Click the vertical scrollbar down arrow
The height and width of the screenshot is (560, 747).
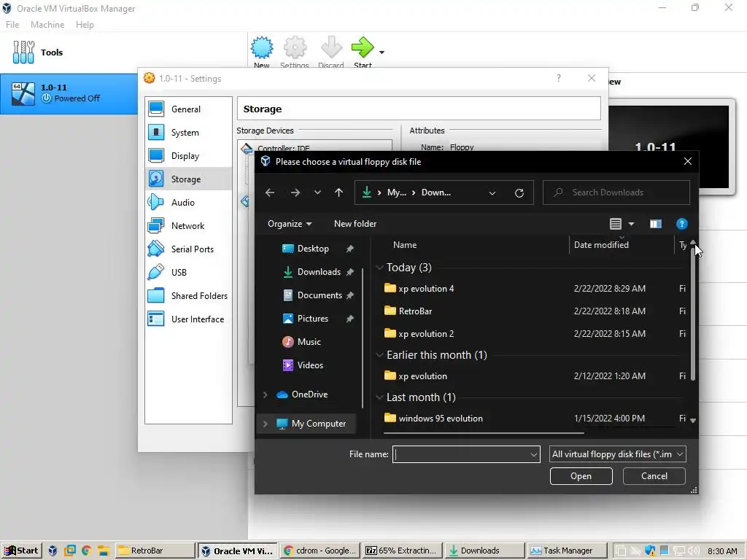pos(693,421)
